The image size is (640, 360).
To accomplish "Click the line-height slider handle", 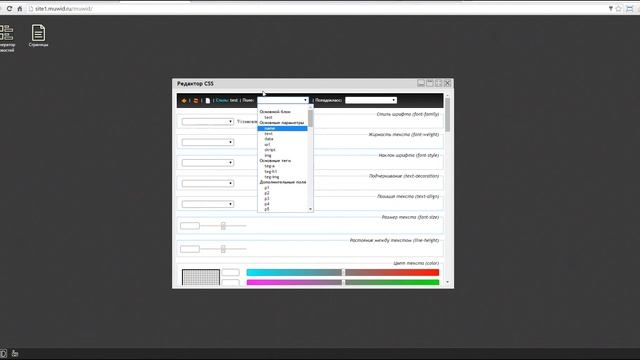I will click(x=223, y=249).
